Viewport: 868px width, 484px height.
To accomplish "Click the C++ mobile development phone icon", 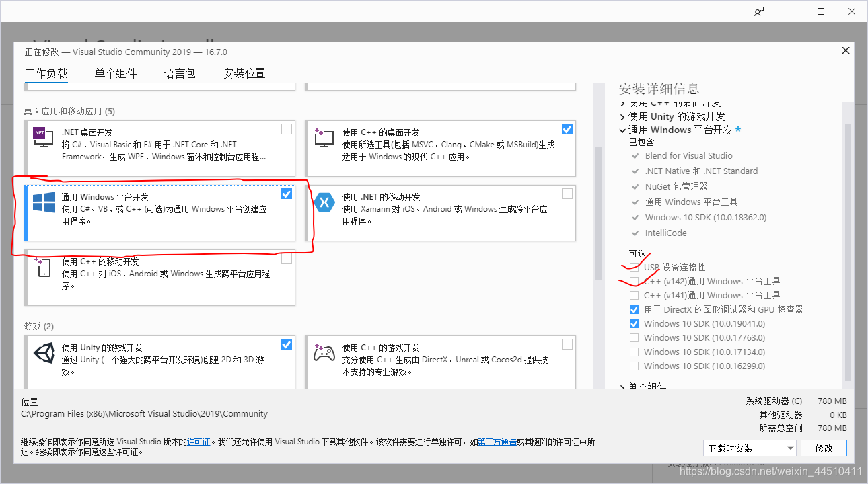I will [43, 267].
